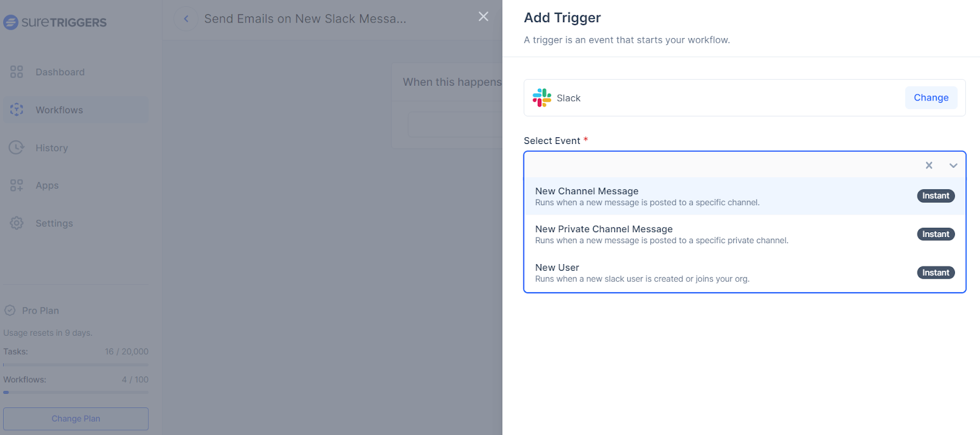This screenshot has height=435, width=980.
Task: Go to History in the sidebar
Action: [76, 148]
